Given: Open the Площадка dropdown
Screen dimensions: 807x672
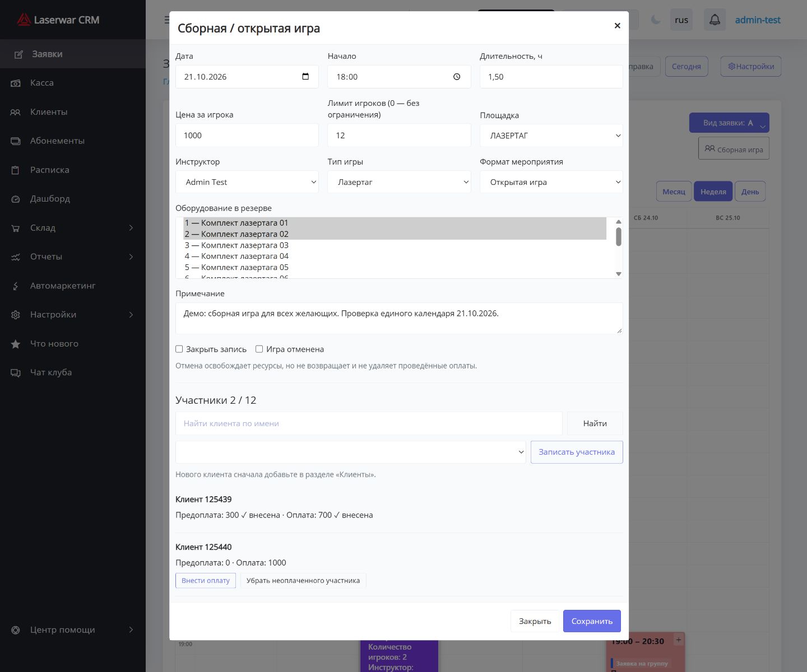Looking at the screenshot, I should coord(551,136).
